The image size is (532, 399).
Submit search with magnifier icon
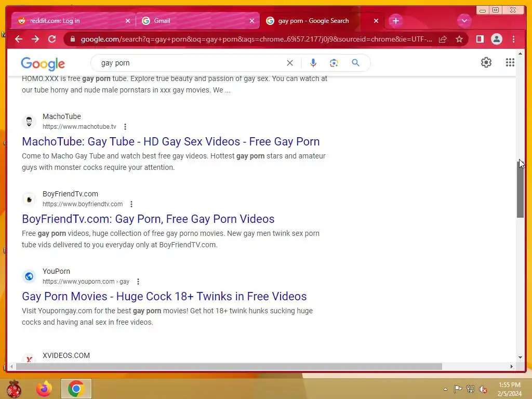click(x=355, y=63)
